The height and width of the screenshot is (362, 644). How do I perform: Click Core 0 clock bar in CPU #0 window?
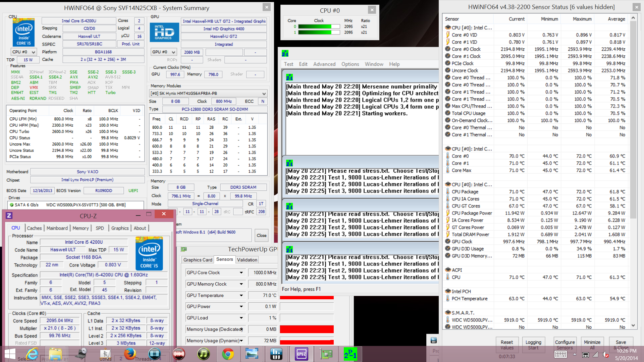click(319, 27)
